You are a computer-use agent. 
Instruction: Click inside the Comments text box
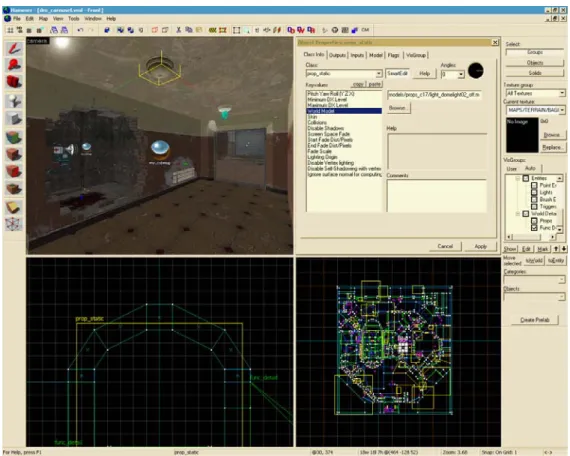[x=436, y=196]
